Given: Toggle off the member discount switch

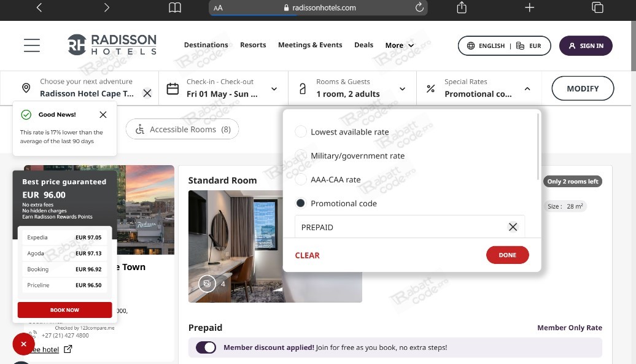Looking at the screenshot, I should coord(206,347).
